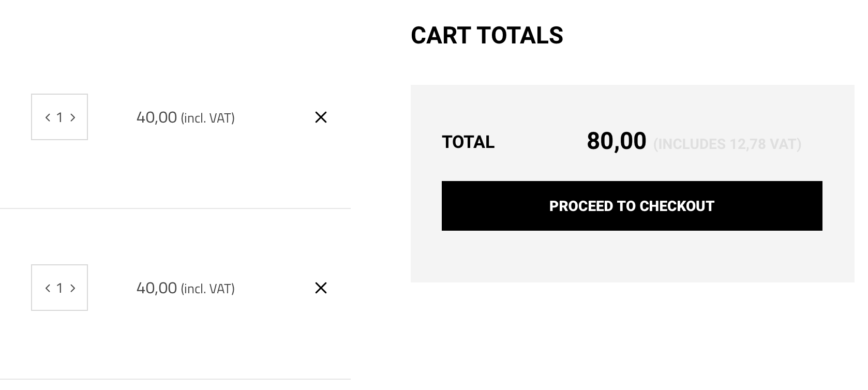Click the first 40,00 (incl. VAT) price
This screenshot has width=868, height=390.
(186, 117)
